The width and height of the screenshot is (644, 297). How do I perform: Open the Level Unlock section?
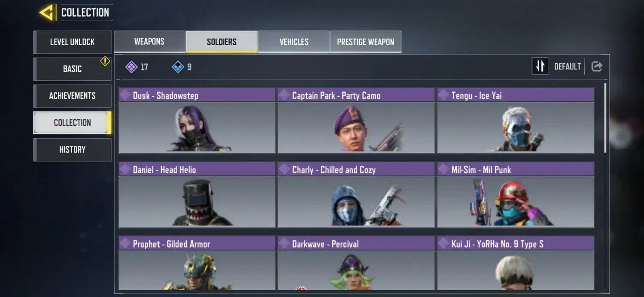pos(72,42)
